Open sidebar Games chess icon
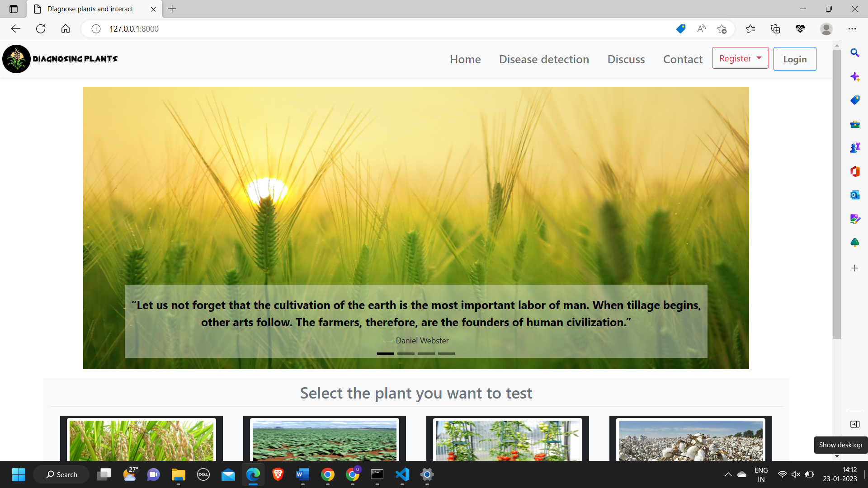The width and height of the screenshot is (868, 488). click(x=855, y=148)
